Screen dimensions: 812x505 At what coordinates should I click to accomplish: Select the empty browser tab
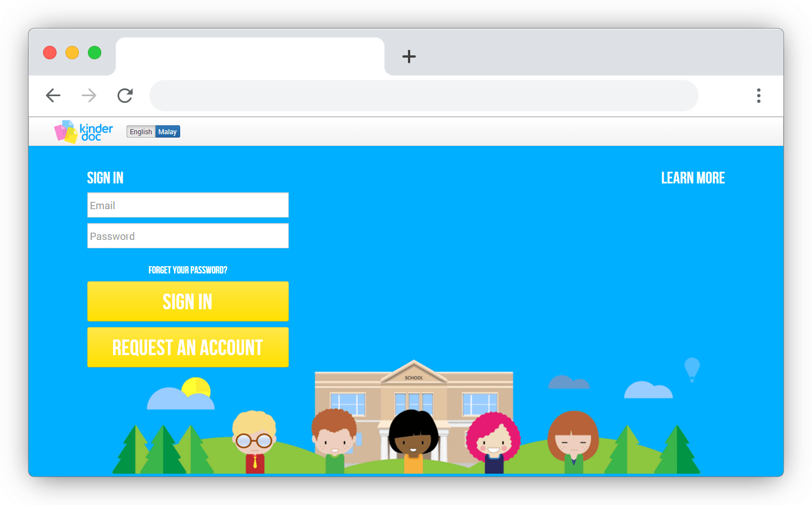250,56
